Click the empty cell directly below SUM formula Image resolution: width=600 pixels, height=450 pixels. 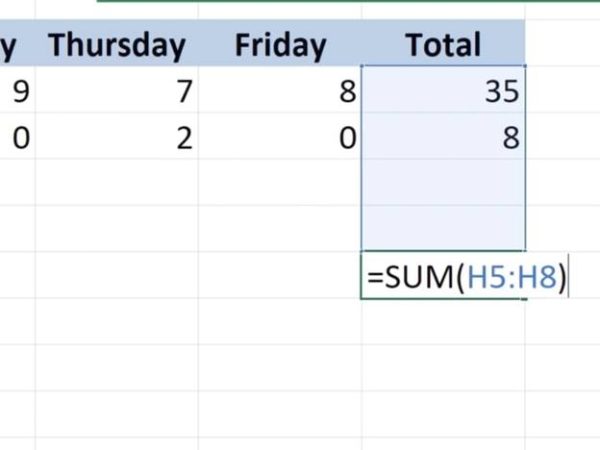[443, 321]
